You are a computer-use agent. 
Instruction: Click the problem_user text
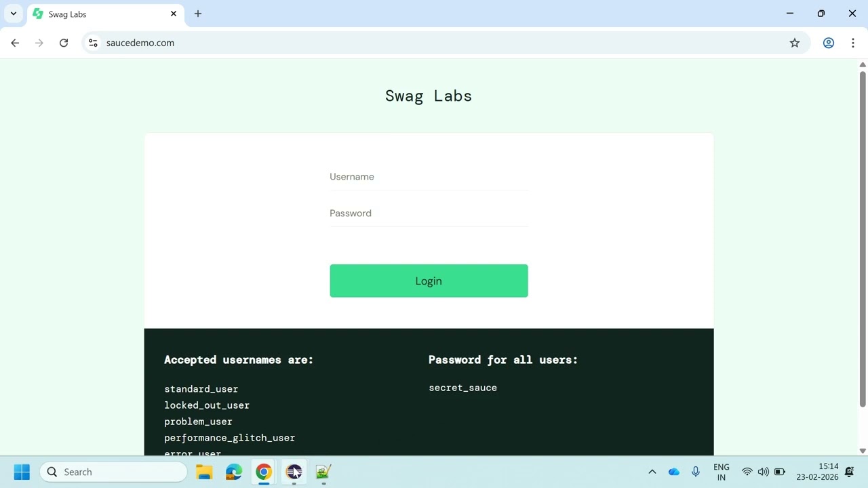pyautogui.click(x=198, y=422)
